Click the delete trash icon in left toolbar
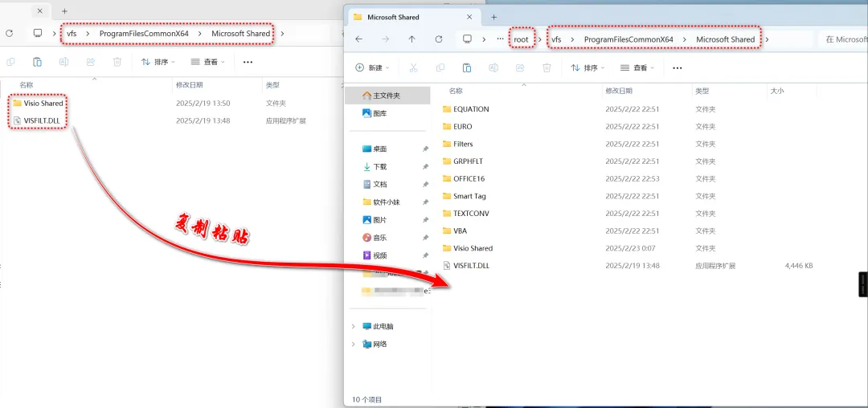This screenshot has height=408, width=868. pyautogui.click(x=117, y=62)
